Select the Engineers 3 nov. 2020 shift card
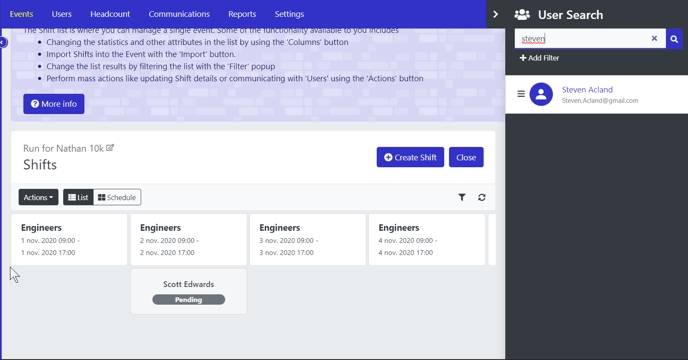Screen dimensions: 688x360 tap(308, 240)
